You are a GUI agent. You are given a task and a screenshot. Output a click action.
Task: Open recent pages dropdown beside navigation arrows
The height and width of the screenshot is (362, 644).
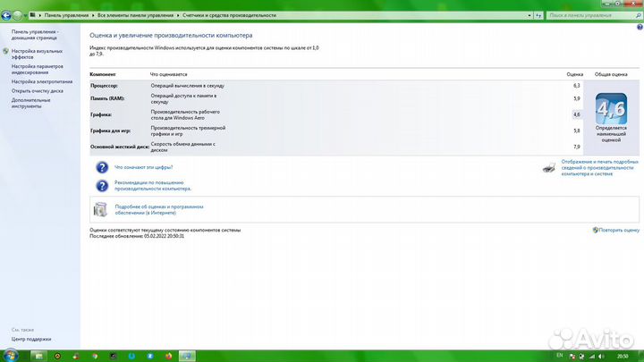(x=25, y=16)
